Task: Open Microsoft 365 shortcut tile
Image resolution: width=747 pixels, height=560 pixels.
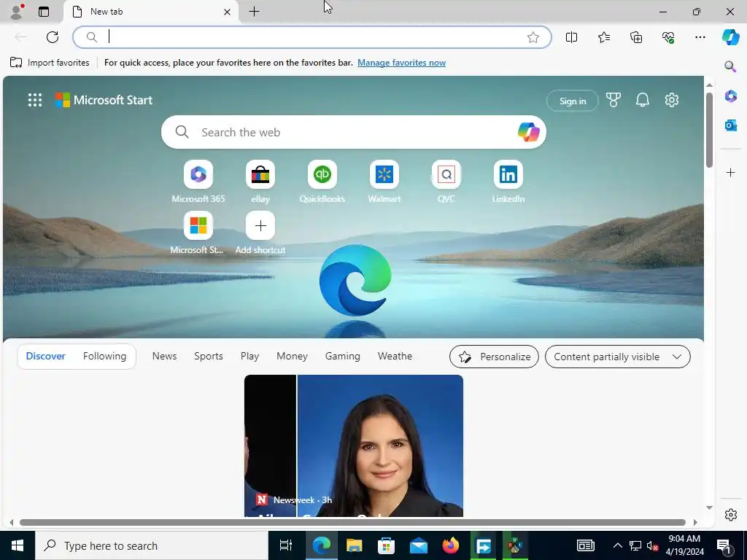Action: pyautogui.click(x=198, y=182)
